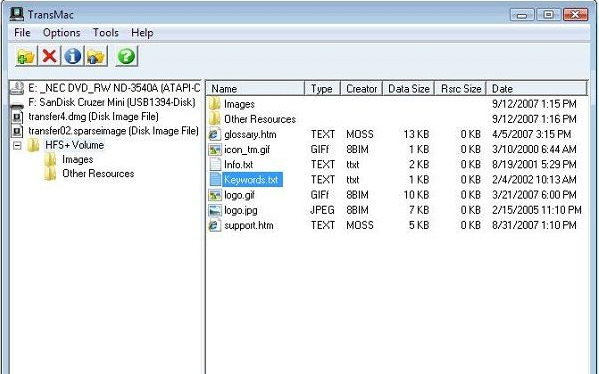Viewport: 599px width, 374px height.
Task: Open the Tools menu
Action: (x=105, y=33)
